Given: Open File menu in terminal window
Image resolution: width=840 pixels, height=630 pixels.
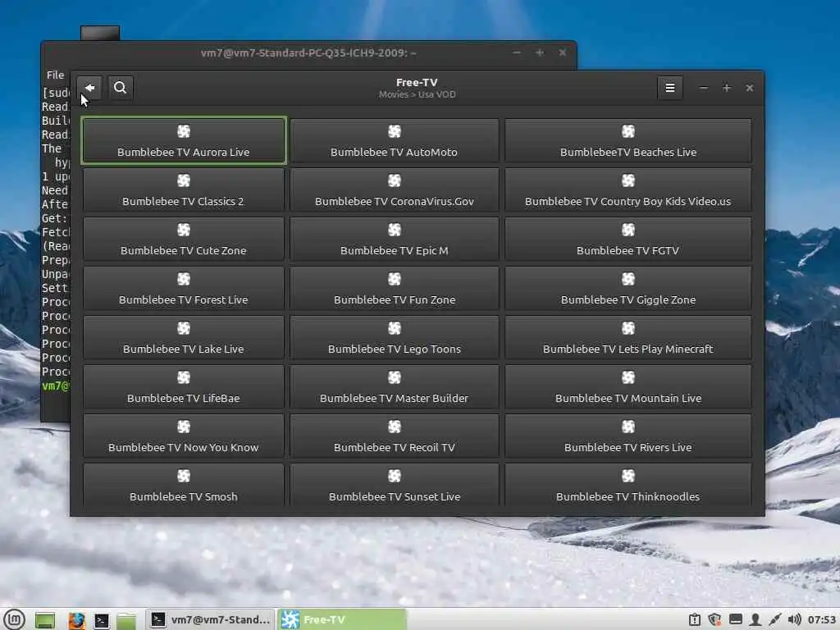Looking at the screenshot, I should (x=55, y=75).
